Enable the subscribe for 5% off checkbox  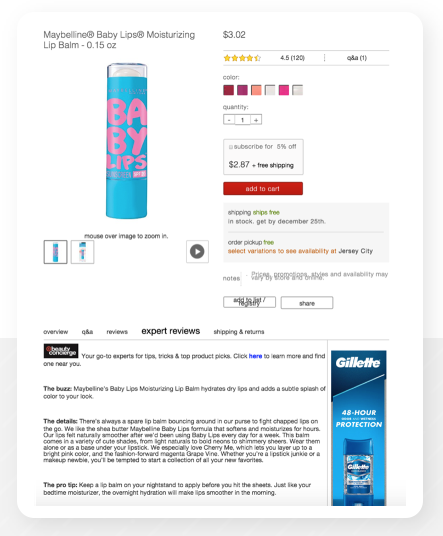tap(231, 147)
